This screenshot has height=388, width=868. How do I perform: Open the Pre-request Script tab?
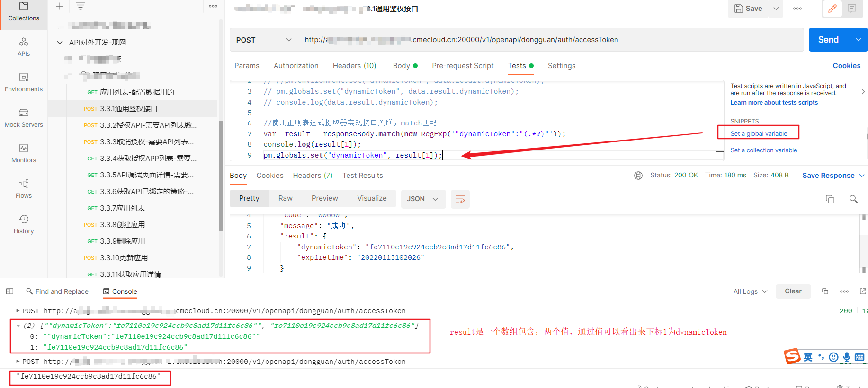click(x=463, y=66)
